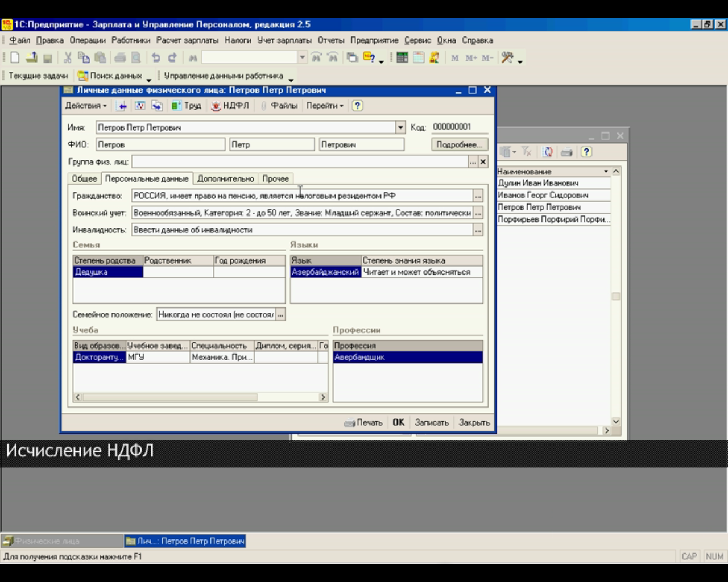
Task: Click the Труд toolbar button
Action: point(187,106)
